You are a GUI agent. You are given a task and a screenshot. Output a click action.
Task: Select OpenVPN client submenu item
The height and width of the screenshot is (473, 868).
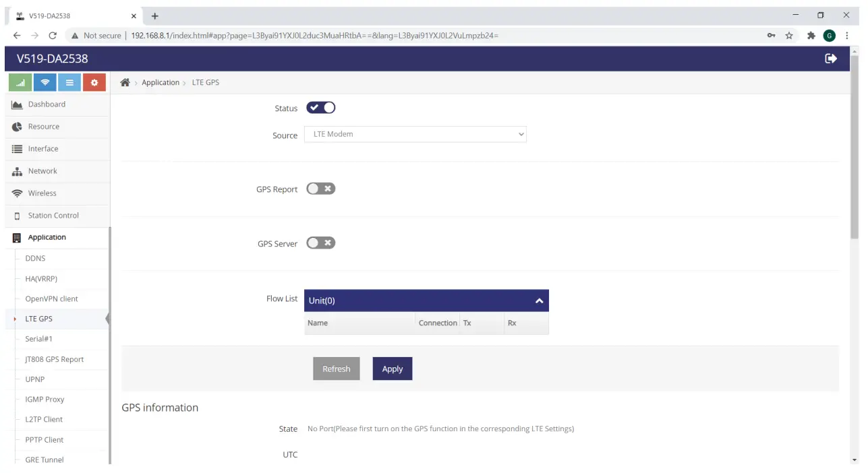tap(51, 299)
